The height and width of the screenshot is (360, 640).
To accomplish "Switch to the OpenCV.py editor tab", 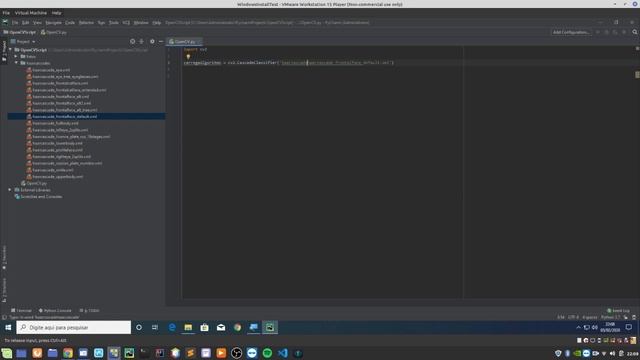I will (184, 42).
